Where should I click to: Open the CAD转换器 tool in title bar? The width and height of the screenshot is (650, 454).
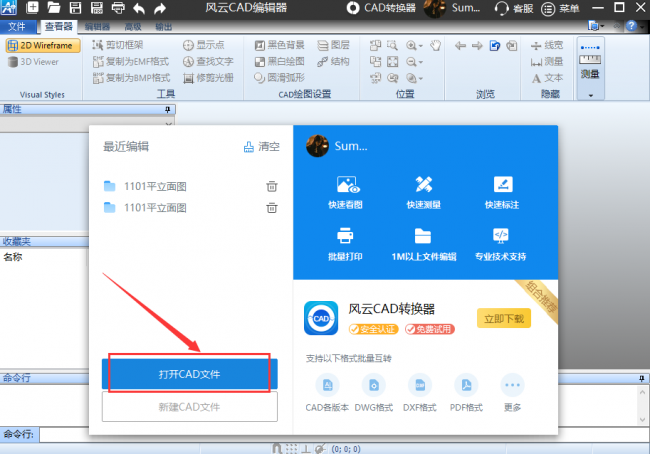[381, 7]
